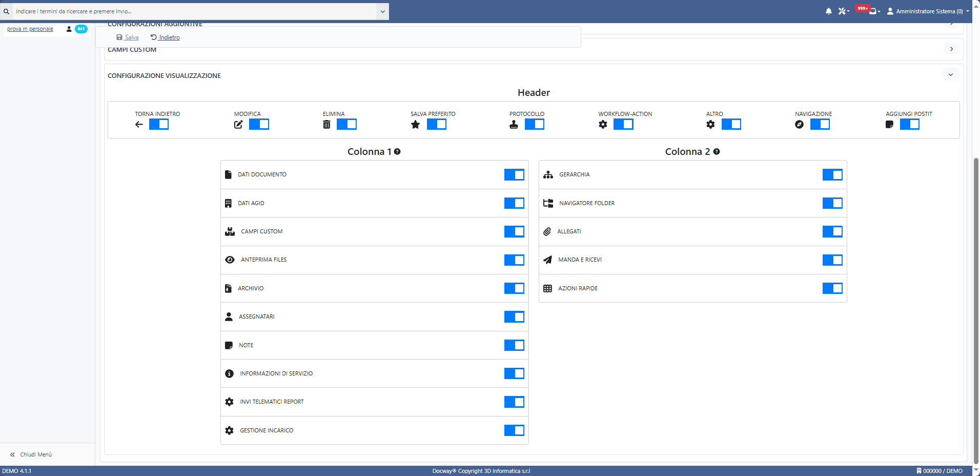980x476 pixels.
Task: Click the Allegati paperclip icon
Action: 547,231
